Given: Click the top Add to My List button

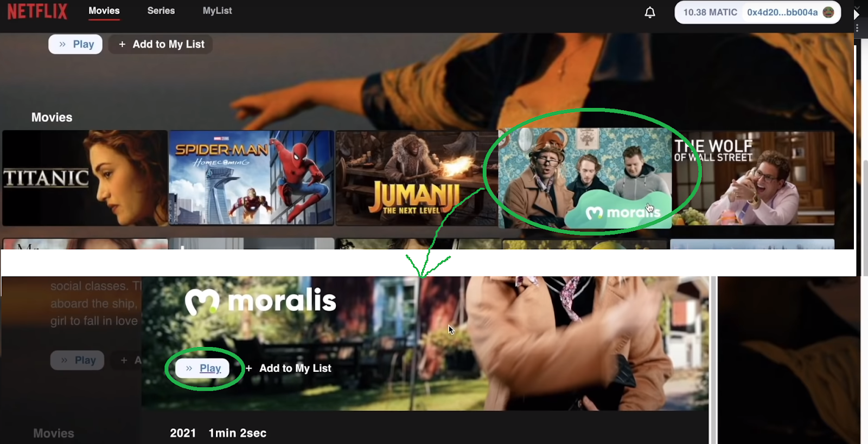Looking at the screenshot, I should [x=161, y=44].
